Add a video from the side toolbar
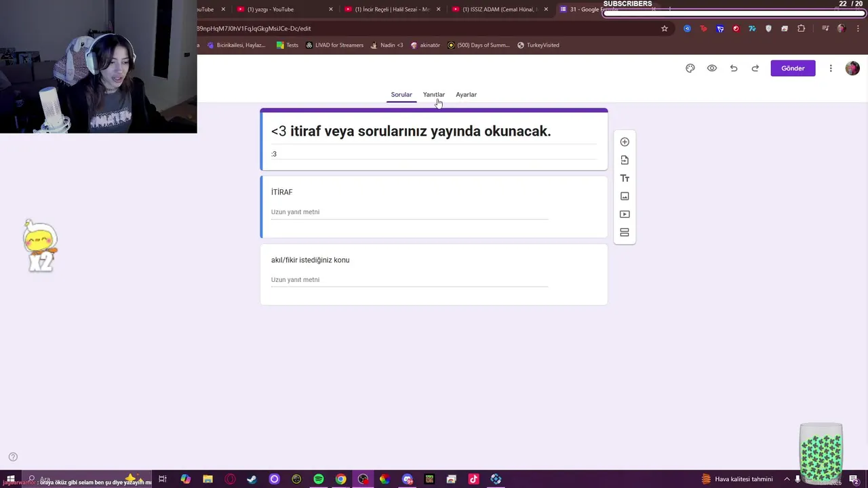 [625, 214]
